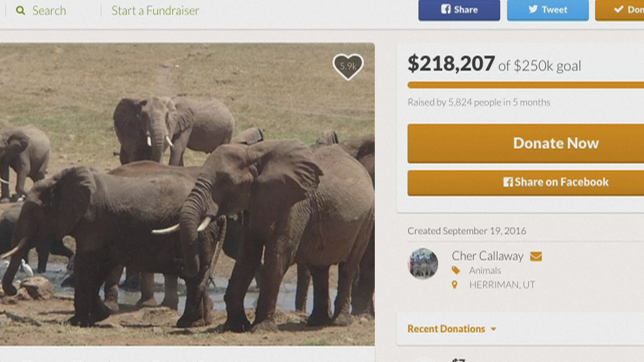Open the elephant herd campaign photo

(187, 194)
